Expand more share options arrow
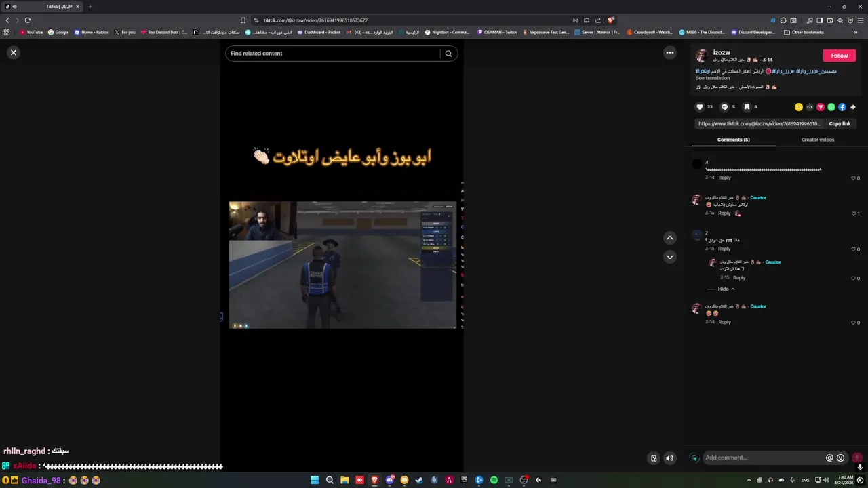 (x=853, y=107)
